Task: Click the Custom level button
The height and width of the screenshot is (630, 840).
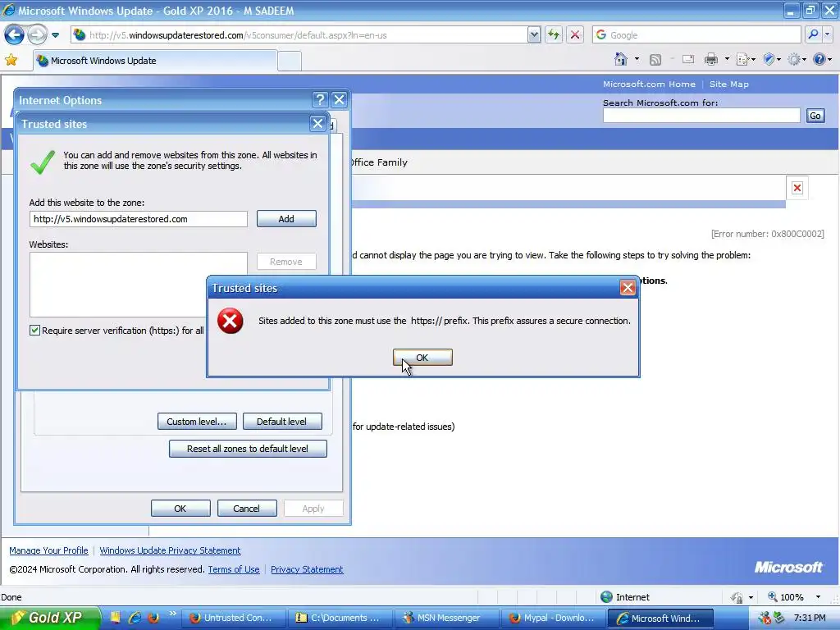Action: click(196, 422)
